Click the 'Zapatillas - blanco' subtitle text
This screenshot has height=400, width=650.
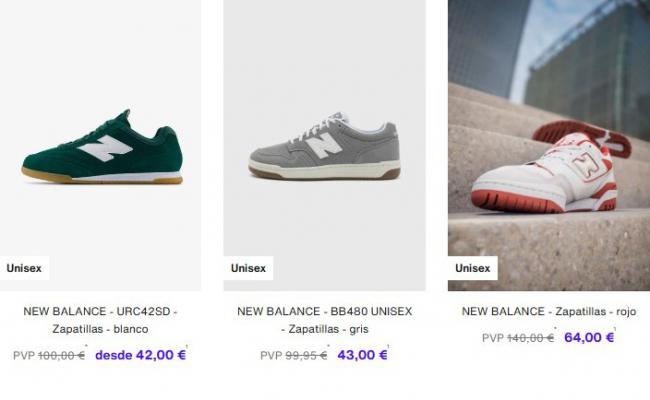pos(100,329)
